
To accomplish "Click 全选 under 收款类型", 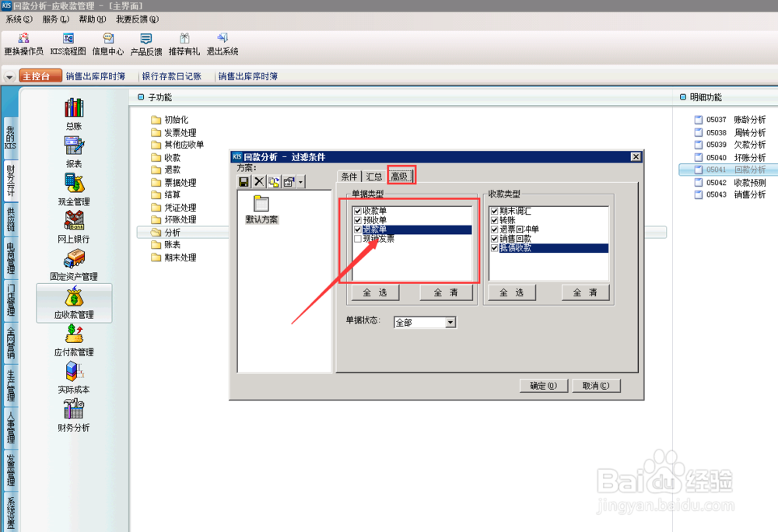I will click(512, 292).
